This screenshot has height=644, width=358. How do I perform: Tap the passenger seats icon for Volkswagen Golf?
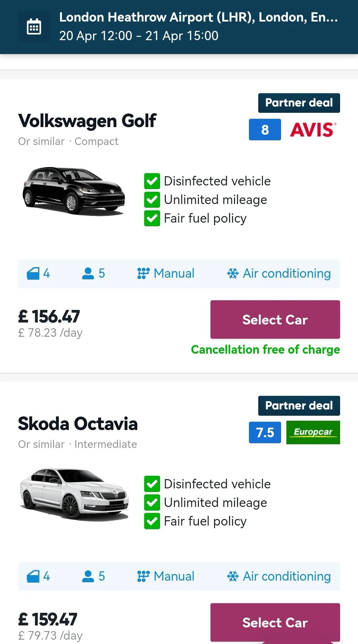[x=88, y=274]
